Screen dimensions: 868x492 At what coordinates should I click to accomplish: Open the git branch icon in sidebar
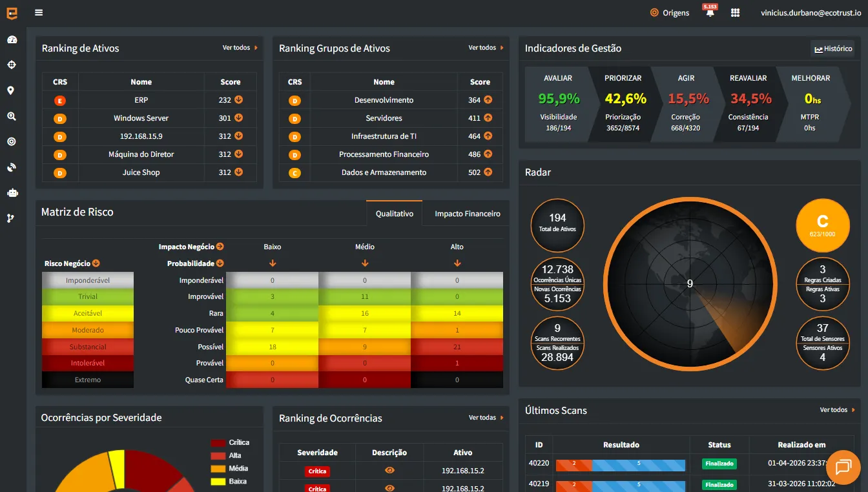(x=11, y=218)
